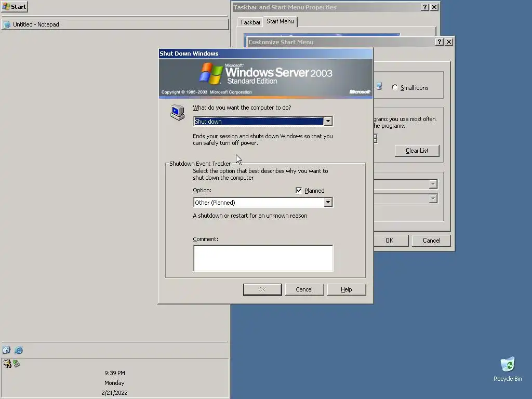Click the small icon preview beside Small icons
The height and width of the screenshot is (399, 532).
[379, 86]
